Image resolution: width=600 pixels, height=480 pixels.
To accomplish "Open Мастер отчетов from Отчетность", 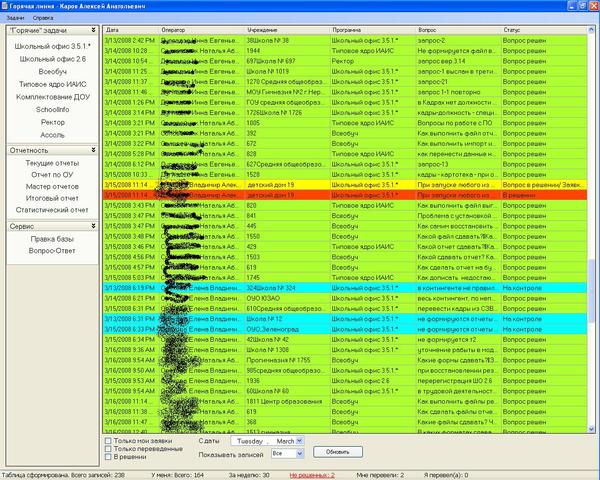I will (53, 187).
